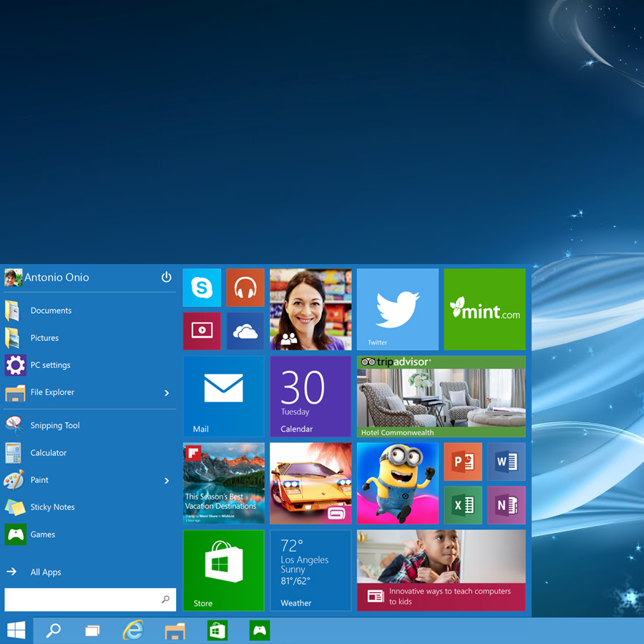
Task: Open the Xbox icon on the taskbar
Action: click(x=259, y=630)
